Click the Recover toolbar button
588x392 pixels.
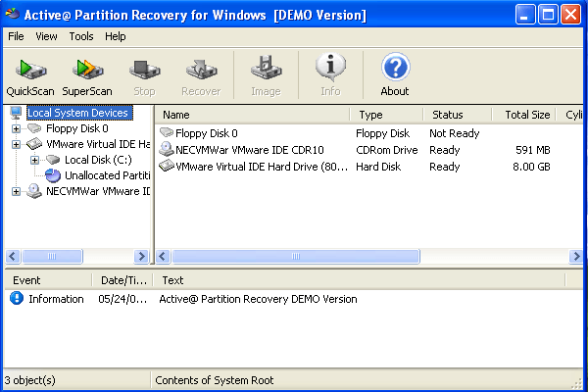(201, 76)
